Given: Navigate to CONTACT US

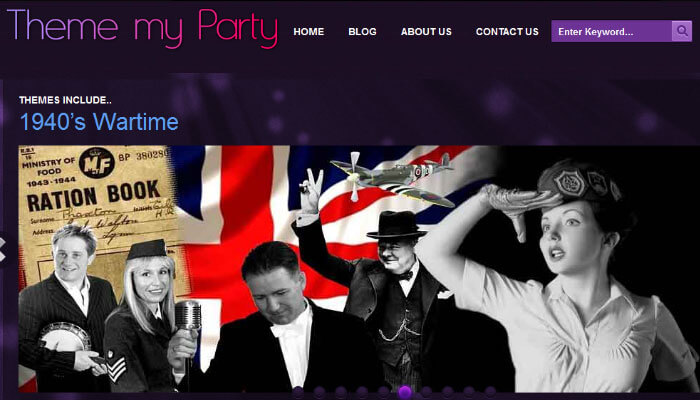Looking at the screenshot, I should pyautogui.click(x=507, y=32).
